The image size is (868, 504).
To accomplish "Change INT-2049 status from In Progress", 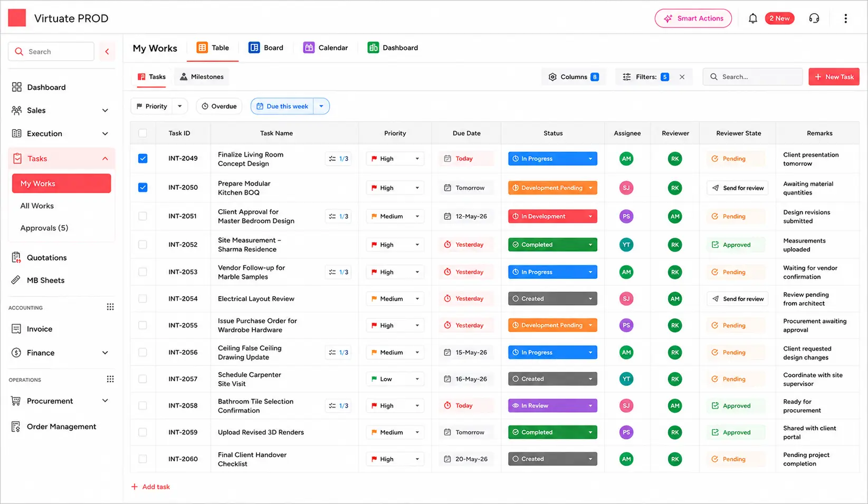I will pos(552,159).
